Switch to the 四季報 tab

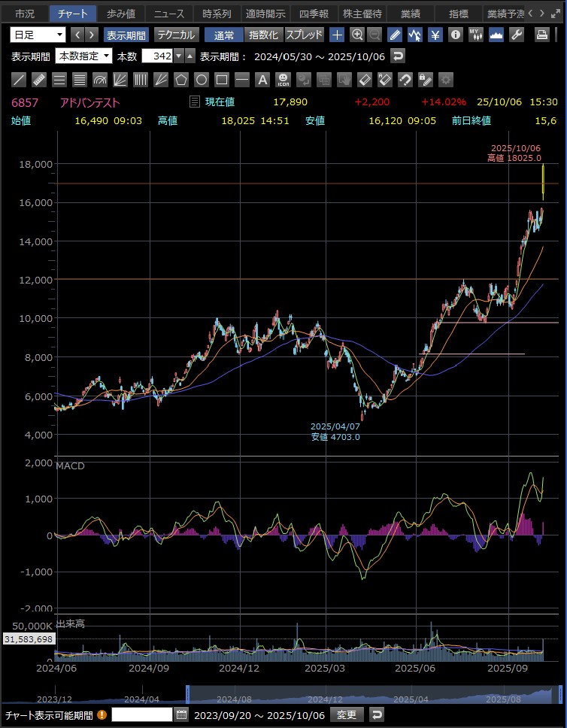pos(313,14)
